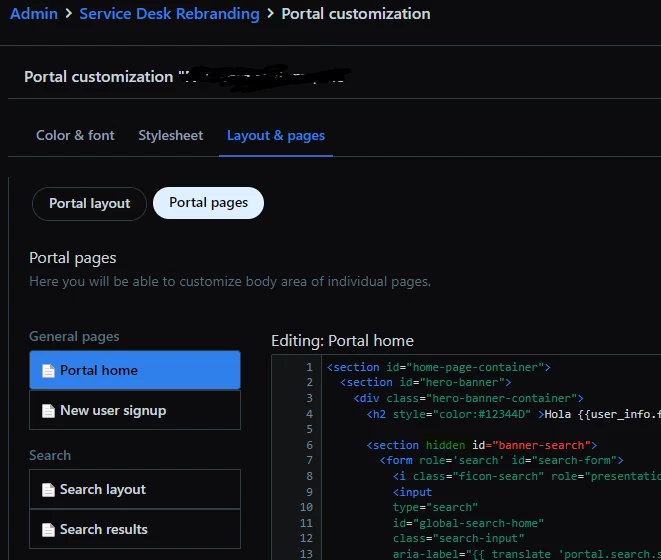The width and height of the screenshot is (661, 560).
Task: Click the Portal pages section title
Action: [73, 258]
